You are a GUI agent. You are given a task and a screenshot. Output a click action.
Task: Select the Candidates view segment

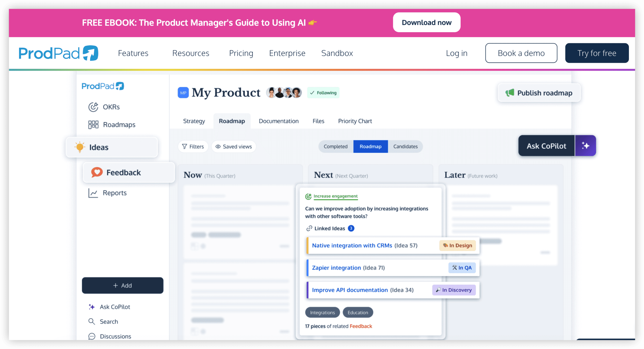coord(405,146)
